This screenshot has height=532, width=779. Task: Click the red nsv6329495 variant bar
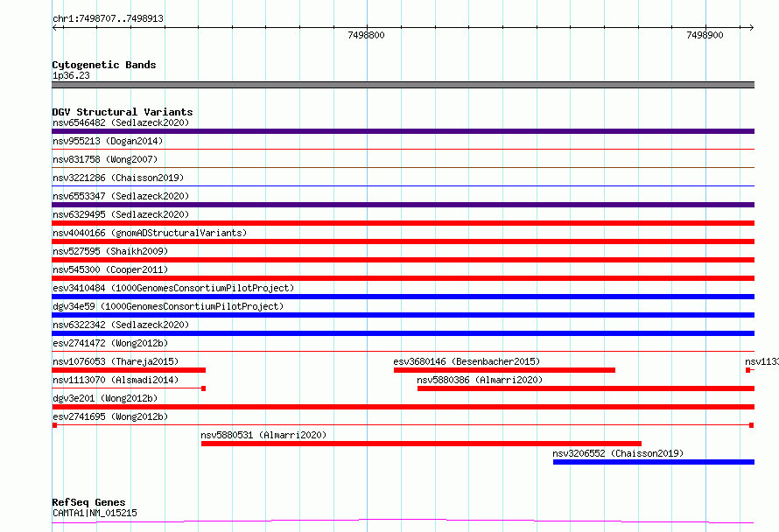(x=403, y=223)
